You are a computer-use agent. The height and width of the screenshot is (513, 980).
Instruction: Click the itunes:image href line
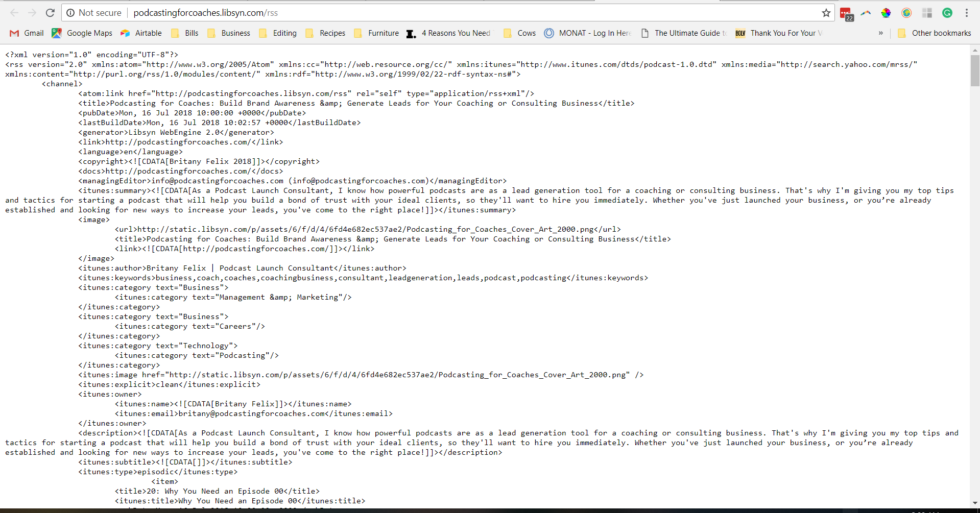(361, 375)
